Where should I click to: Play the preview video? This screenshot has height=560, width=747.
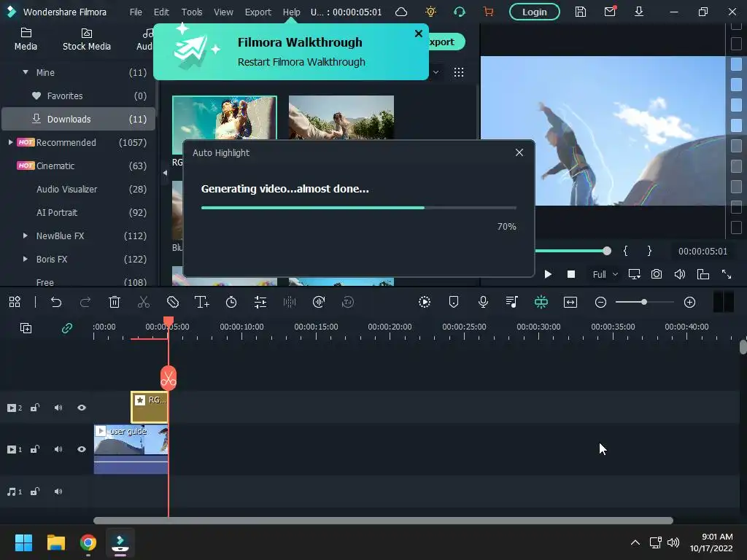[x=548, y=274]
